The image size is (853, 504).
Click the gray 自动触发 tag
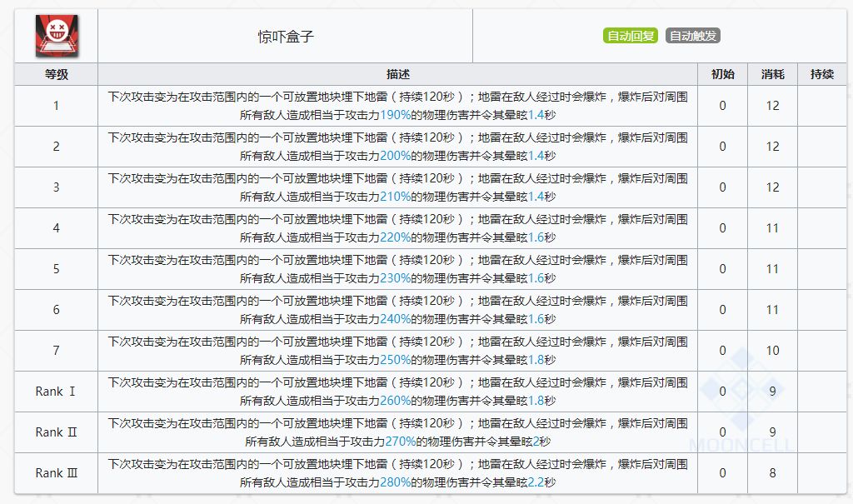click(x=692, y=36)
